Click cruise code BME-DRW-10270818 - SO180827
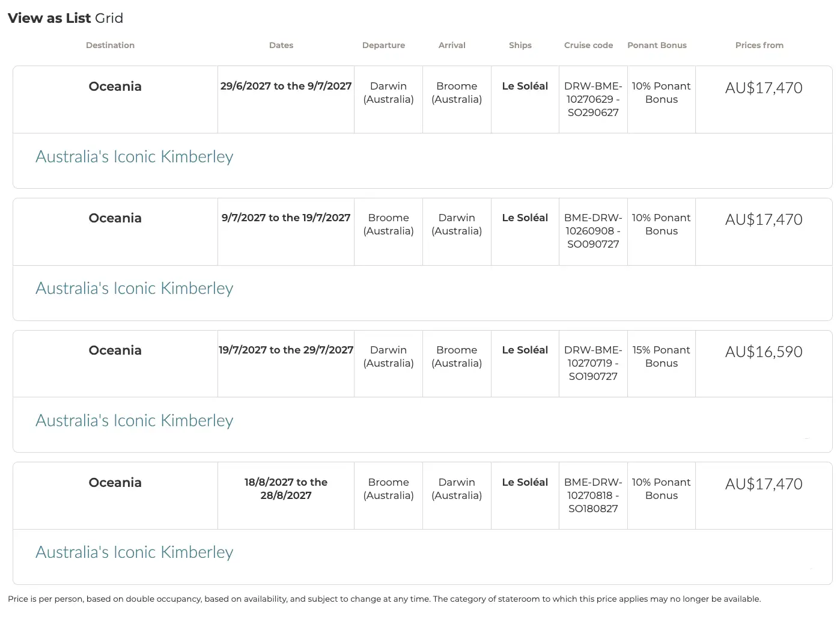The image size is (840, 624). pos(593,495)
